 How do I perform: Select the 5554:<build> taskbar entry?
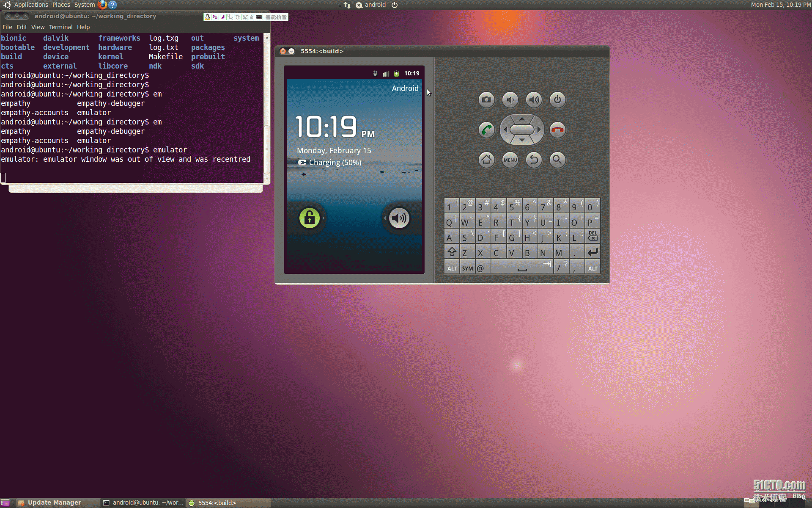228,503
